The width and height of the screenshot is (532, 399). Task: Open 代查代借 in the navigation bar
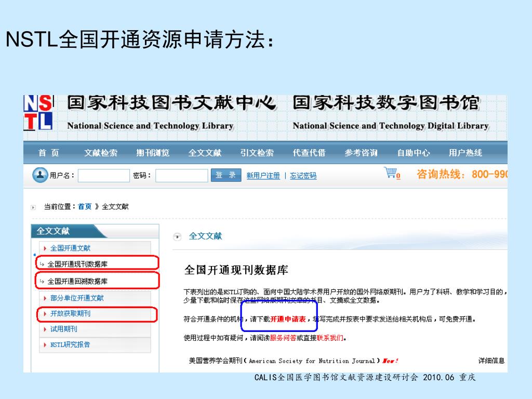point(309,153)
